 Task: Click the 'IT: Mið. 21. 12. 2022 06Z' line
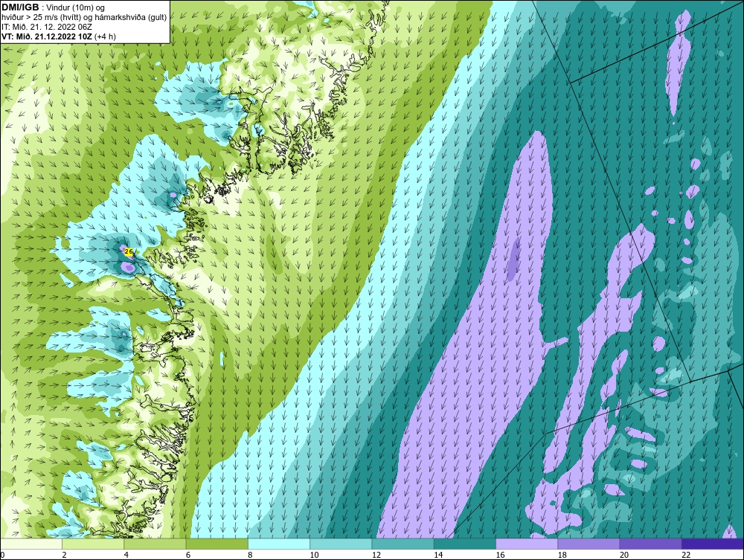click(x=46, y=27)
